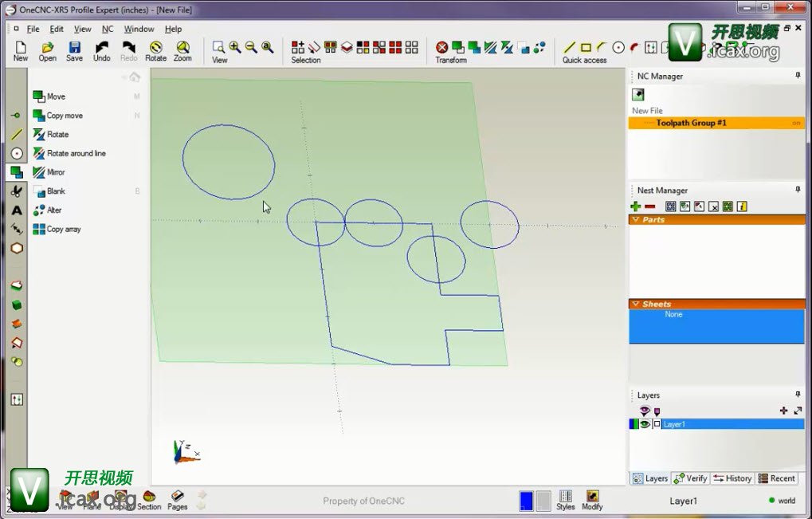Click the zoom in magnifier icon

point(235,48)
